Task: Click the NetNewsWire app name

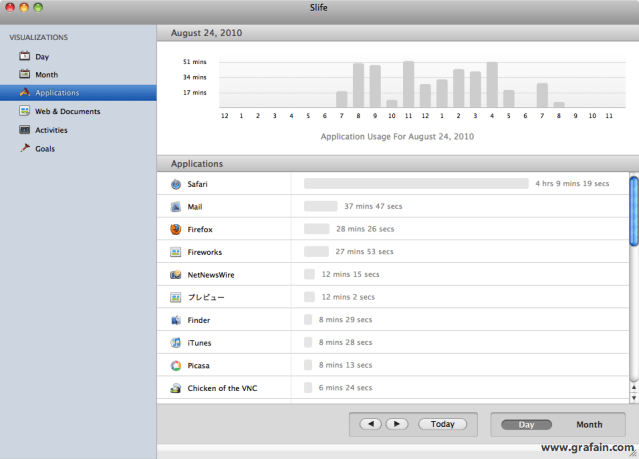Action: click(x=211, y=275)
